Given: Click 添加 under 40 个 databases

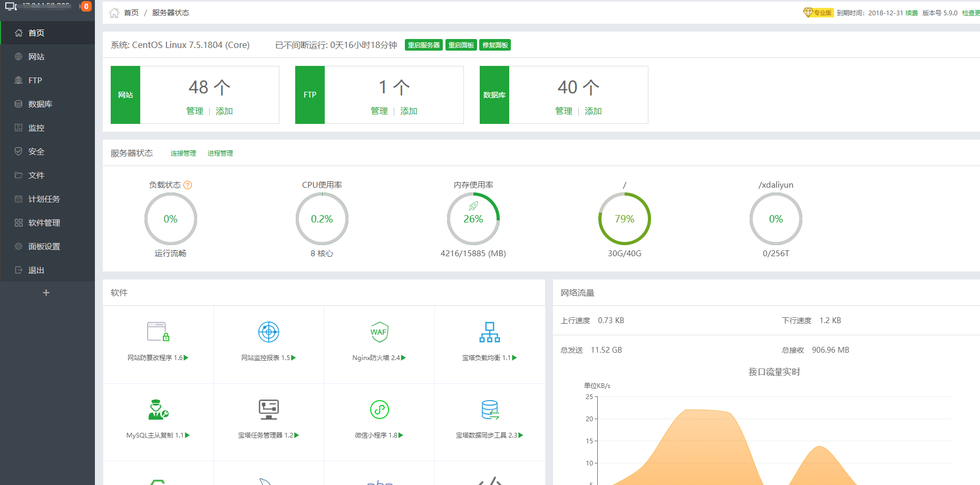Looking at the screenshot, I should point(593,111).
